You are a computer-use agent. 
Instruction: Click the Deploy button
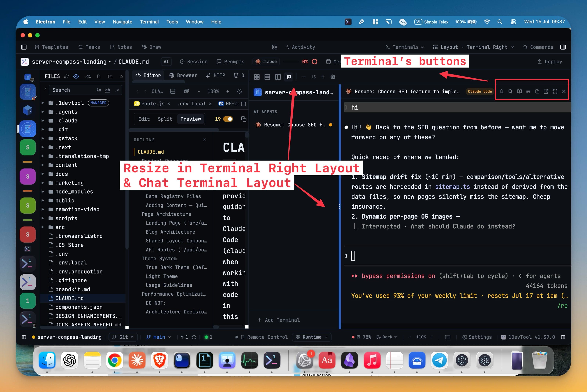pos(550,61)
